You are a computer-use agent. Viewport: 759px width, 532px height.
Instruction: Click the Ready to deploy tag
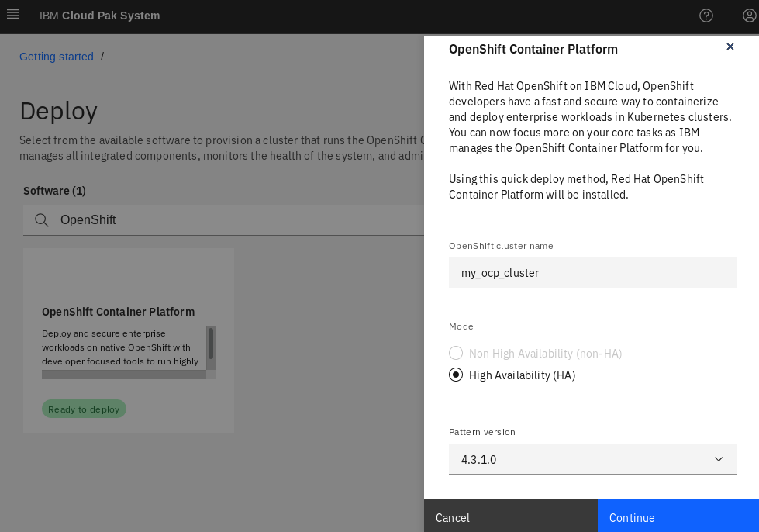[x=84, y=409]
